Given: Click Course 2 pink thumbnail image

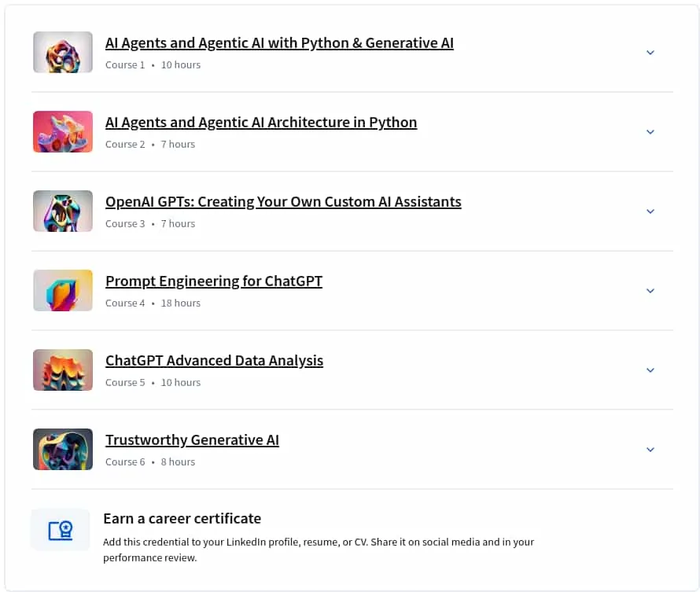Looking at the screenshot, I should [x=63, y=131].
